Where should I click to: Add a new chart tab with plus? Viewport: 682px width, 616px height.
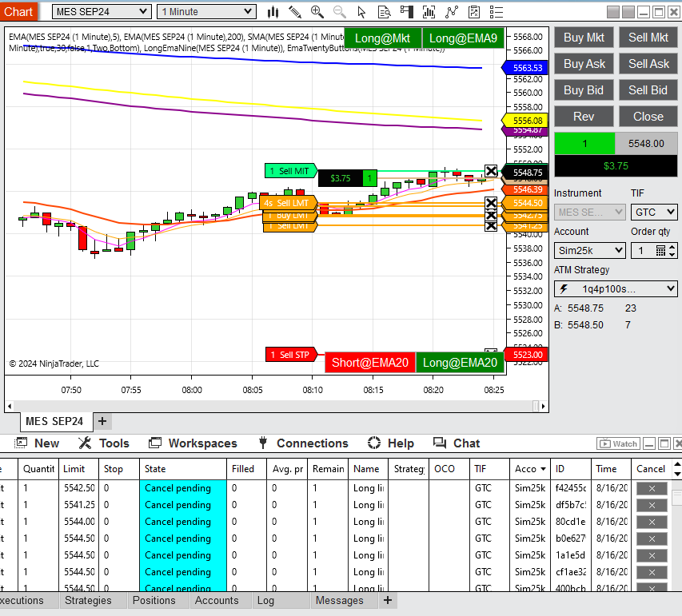[102, 421]
